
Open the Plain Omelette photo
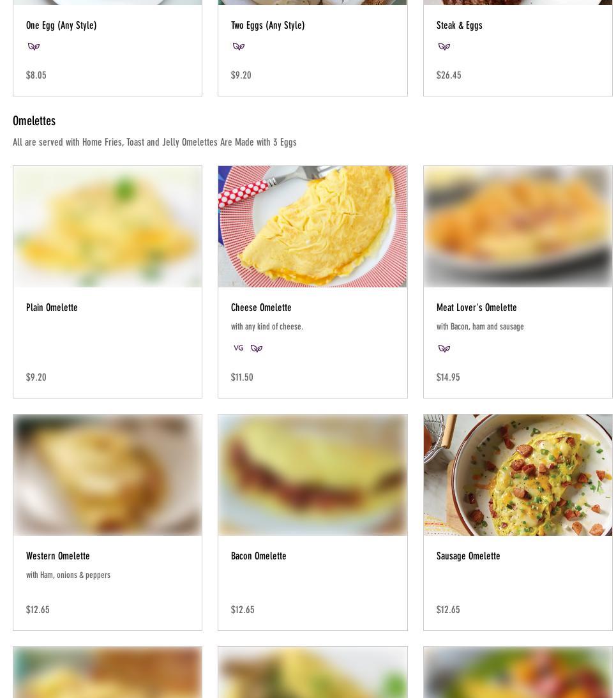coord(107,227)
